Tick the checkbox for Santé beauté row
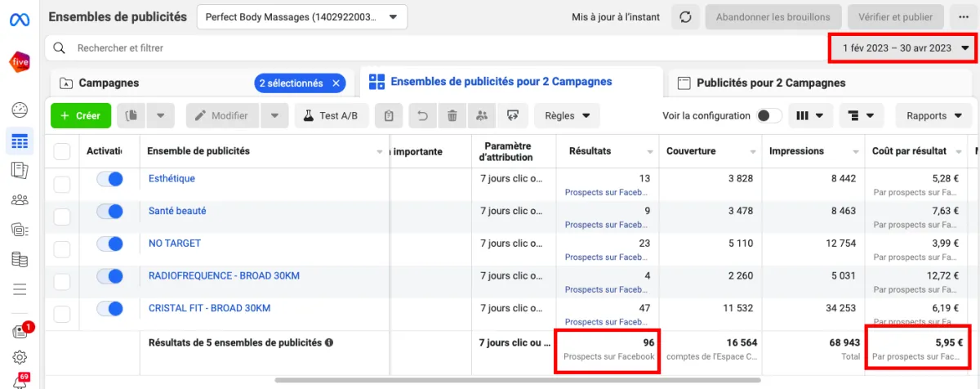Screen dimensions: 980x389 62,217
